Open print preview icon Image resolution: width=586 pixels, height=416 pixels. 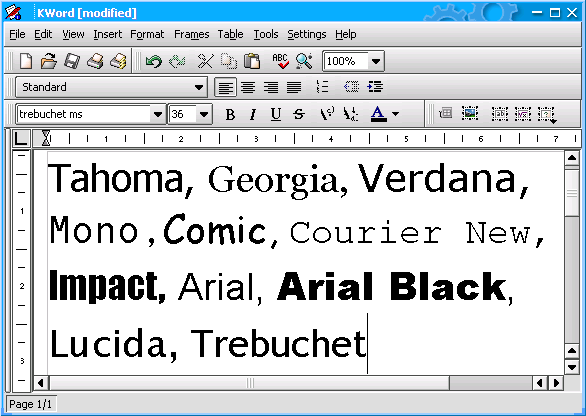click(118, 61)
